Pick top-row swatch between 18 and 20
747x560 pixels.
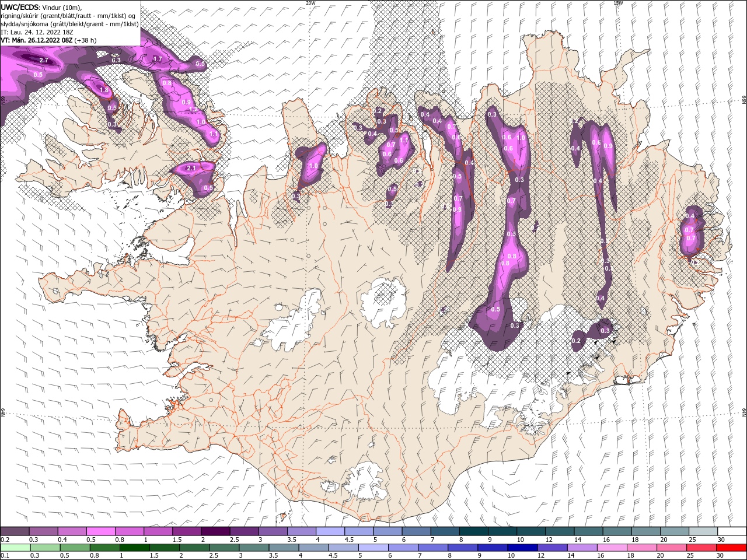[x=646, y=531]
